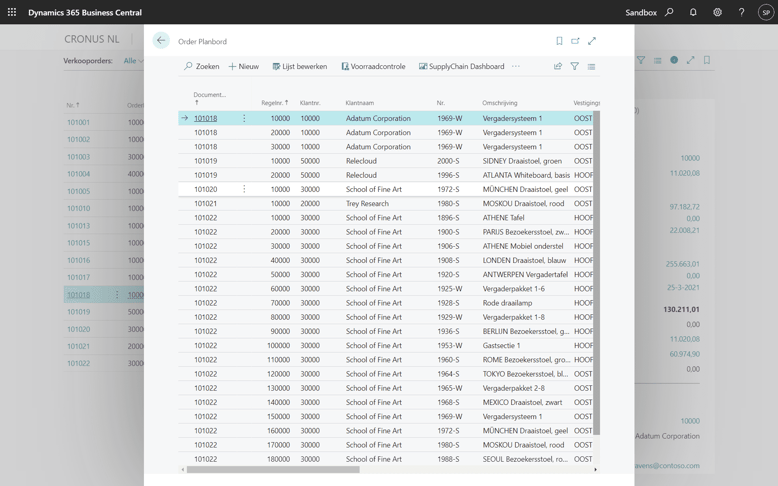Toggle the filter pane in Order Planbord
This screenshot has height=486, width=778.
tap(575, 66)
